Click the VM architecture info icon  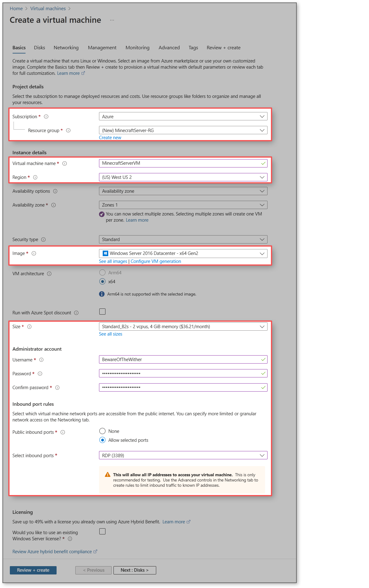(49, 274)
